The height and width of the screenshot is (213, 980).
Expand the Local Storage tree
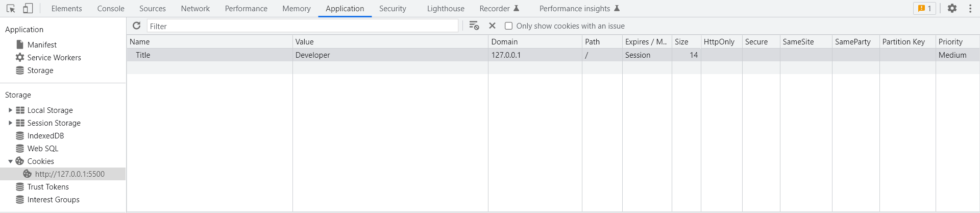[10, 110]
